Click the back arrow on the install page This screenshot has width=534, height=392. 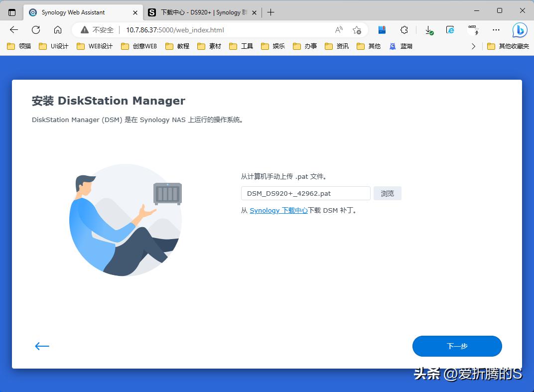coord(42,346)
